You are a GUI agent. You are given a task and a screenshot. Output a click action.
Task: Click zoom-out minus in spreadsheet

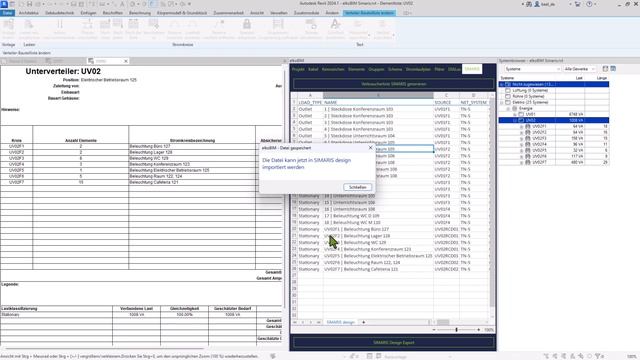pyautogui.click(x=434, y=329)
